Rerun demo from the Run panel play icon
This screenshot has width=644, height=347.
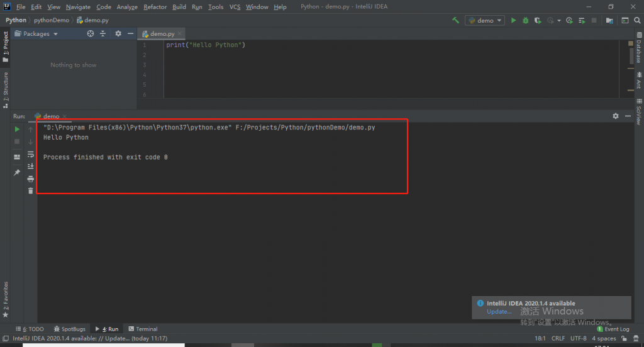tap(17, 129)
